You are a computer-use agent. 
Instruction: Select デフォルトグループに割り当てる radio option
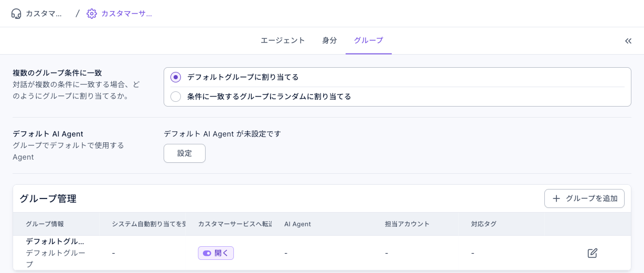(176, 77)
